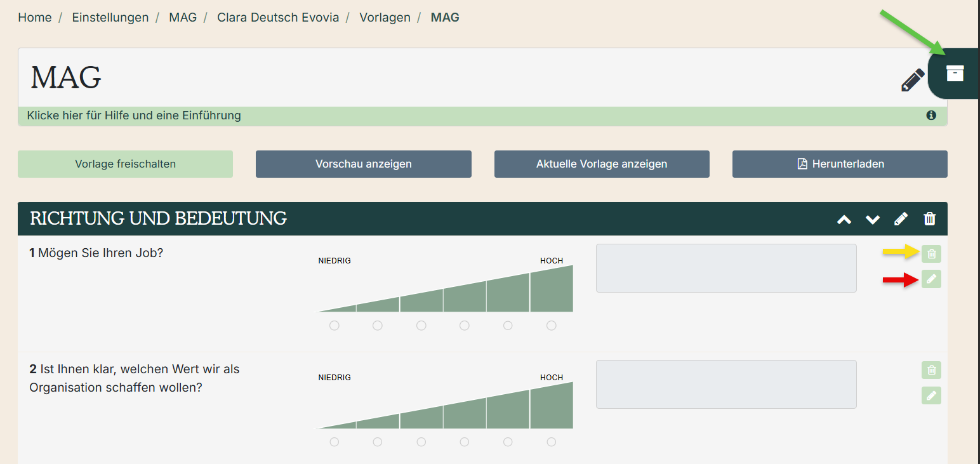980x464 pixels.
Task: Delete question 1 with trash icon
Action: [x=931, y=254]
